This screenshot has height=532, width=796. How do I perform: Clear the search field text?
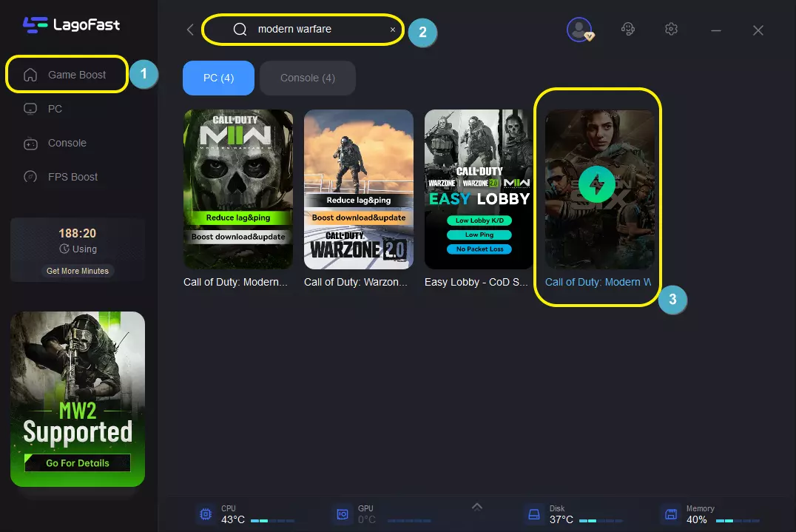(392, 30)
